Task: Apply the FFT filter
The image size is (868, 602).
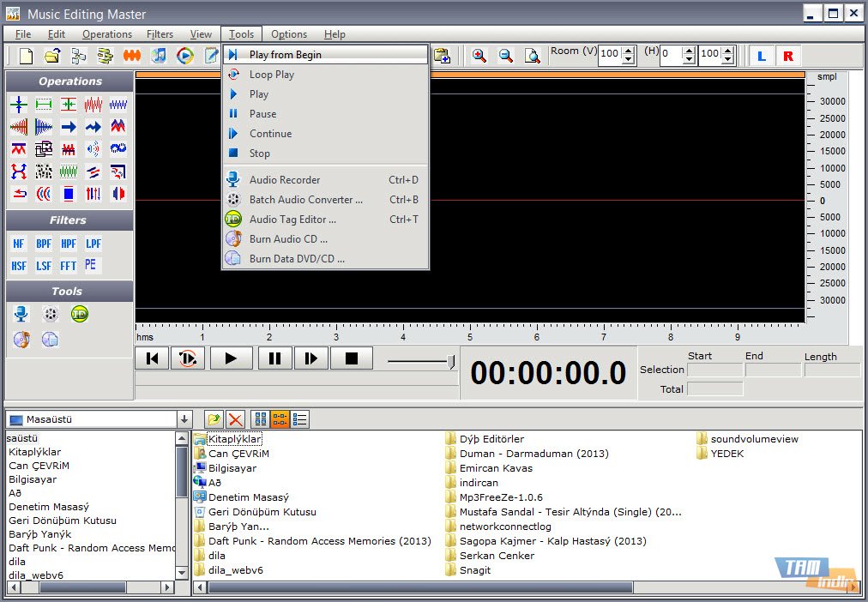Action: coord(69,266)
